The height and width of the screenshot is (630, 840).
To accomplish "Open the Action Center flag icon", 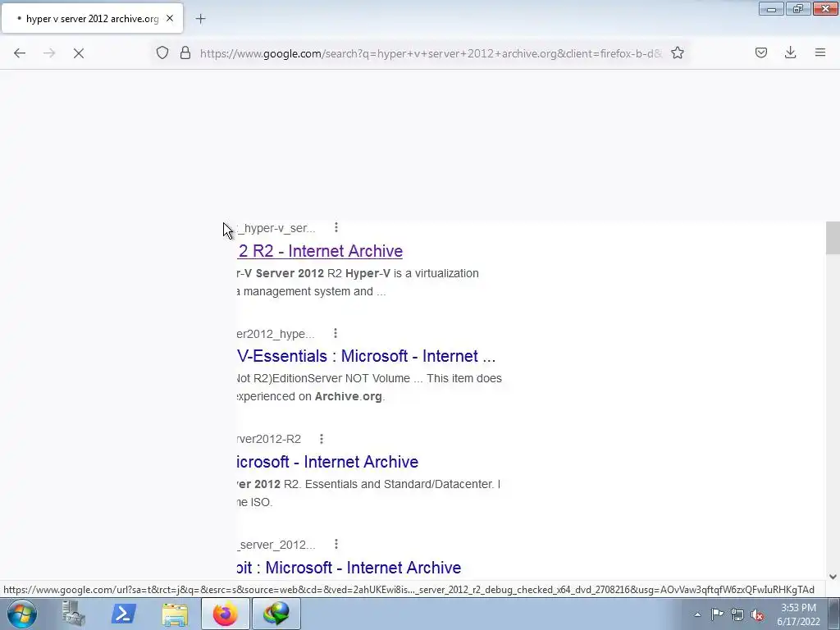I will pos(717,614).
